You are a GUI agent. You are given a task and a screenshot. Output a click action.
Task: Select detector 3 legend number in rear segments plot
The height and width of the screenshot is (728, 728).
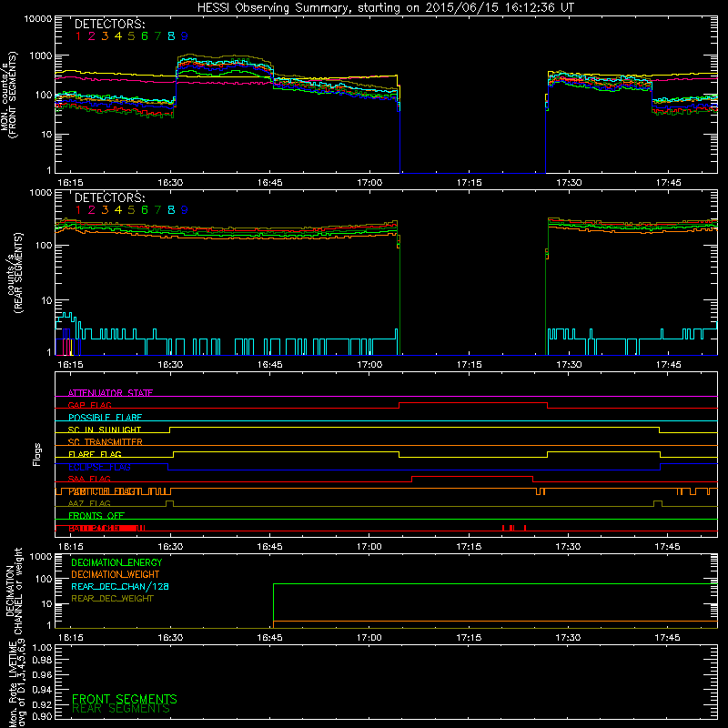[105, 210]
